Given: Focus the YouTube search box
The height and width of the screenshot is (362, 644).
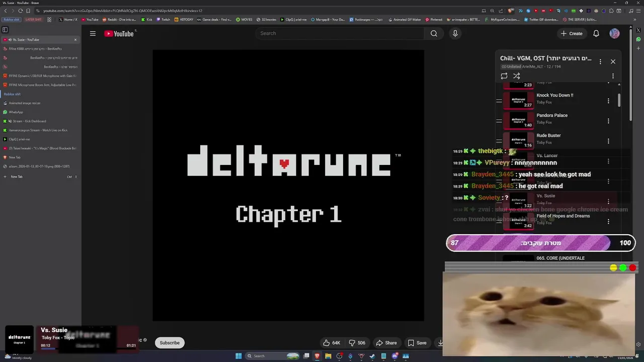Looking at the screenshot, I should point(340,34).
